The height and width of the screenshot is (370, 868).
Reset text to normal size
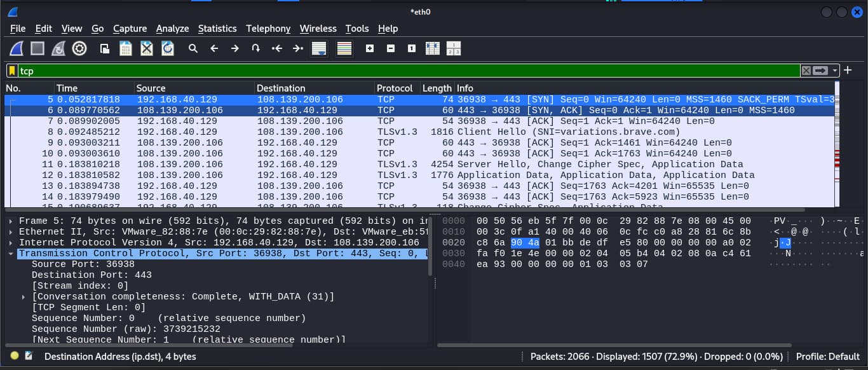point(412,48)
